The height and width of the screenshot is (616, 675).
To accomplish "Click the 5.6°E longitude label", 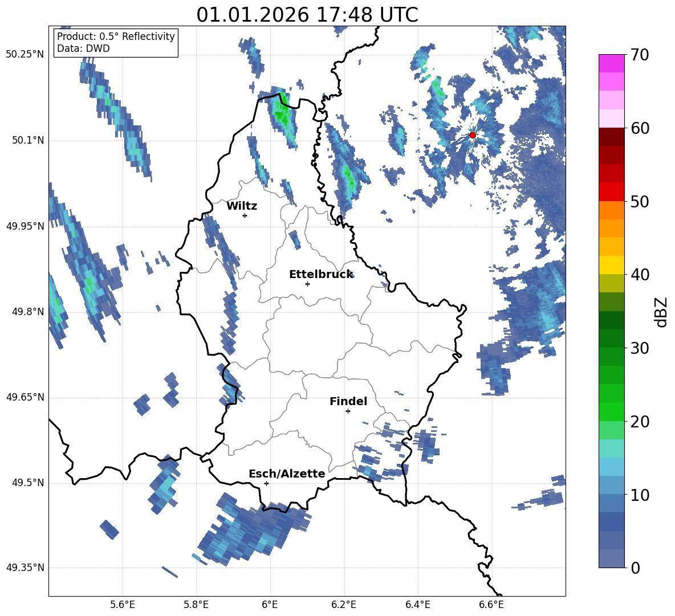I will click(123, 605).
